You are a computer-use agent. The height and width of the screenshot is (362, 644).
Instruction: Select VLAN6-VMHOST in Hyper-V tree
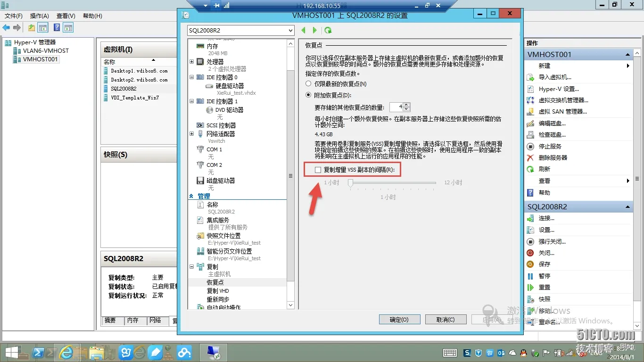point(46,51)
